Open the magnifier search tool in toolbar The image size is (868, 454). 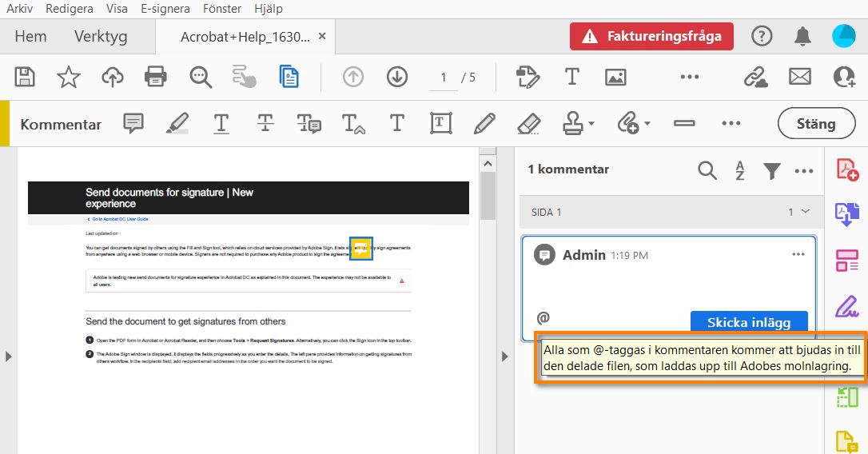201,77
